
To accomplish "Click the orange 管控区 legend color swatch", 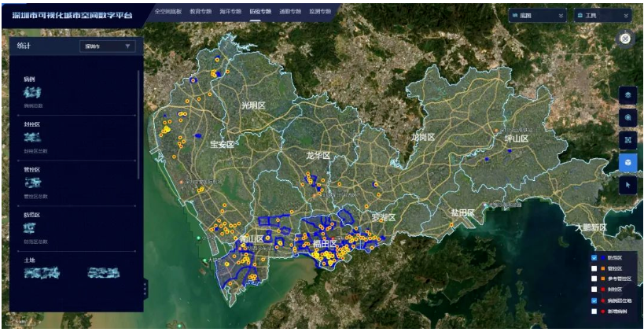I will [603, 269].
